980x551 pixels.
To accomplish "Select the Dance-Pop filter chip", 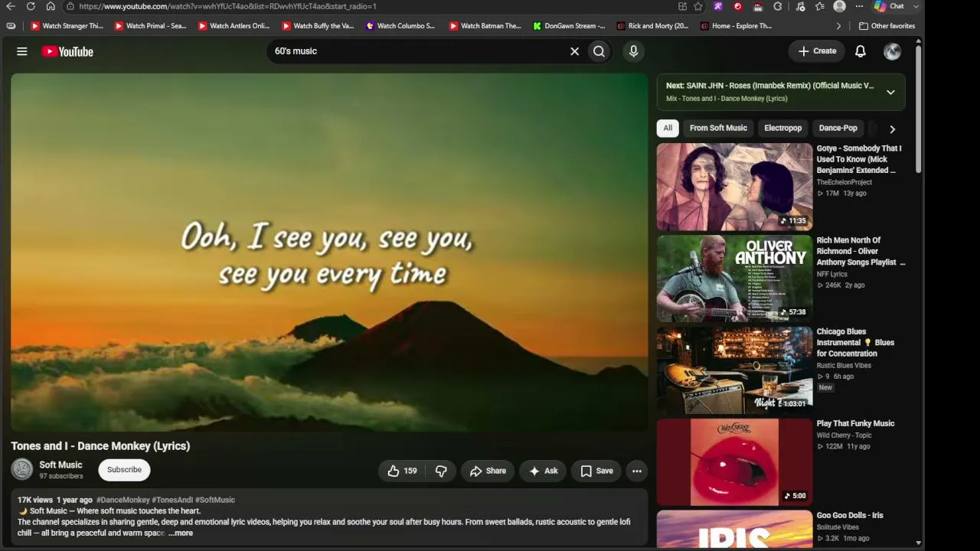I will click(x=838, y=128).
